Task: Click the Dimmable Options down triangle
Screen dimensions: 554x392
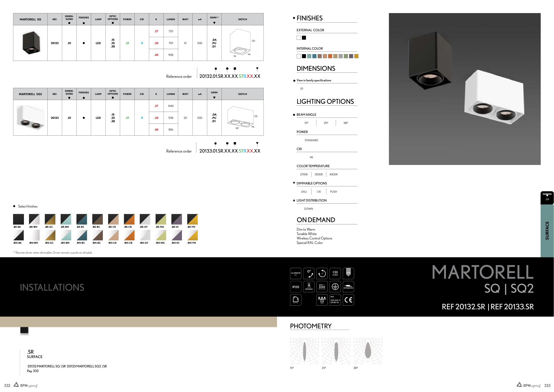Action: (294, 183)
